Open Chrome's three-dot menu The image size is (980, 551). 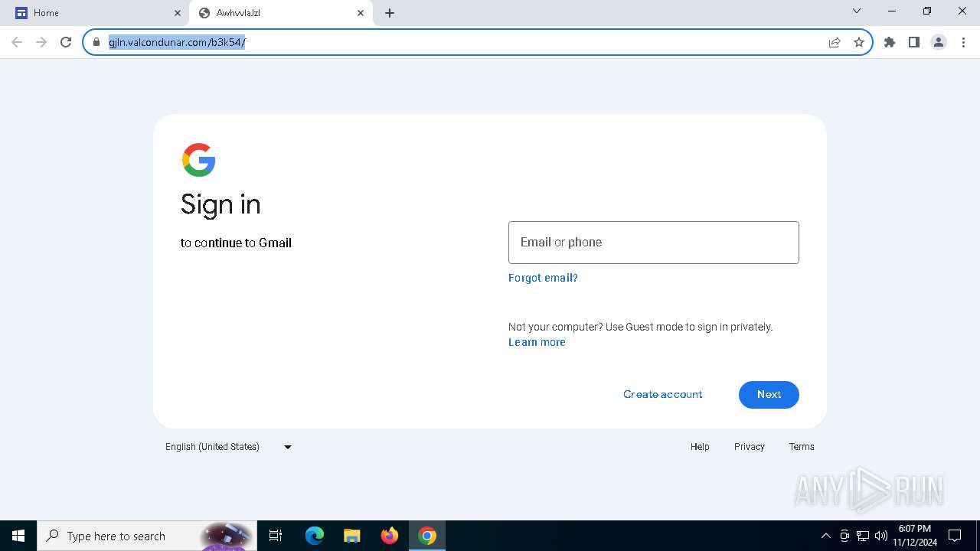(963, 42)
